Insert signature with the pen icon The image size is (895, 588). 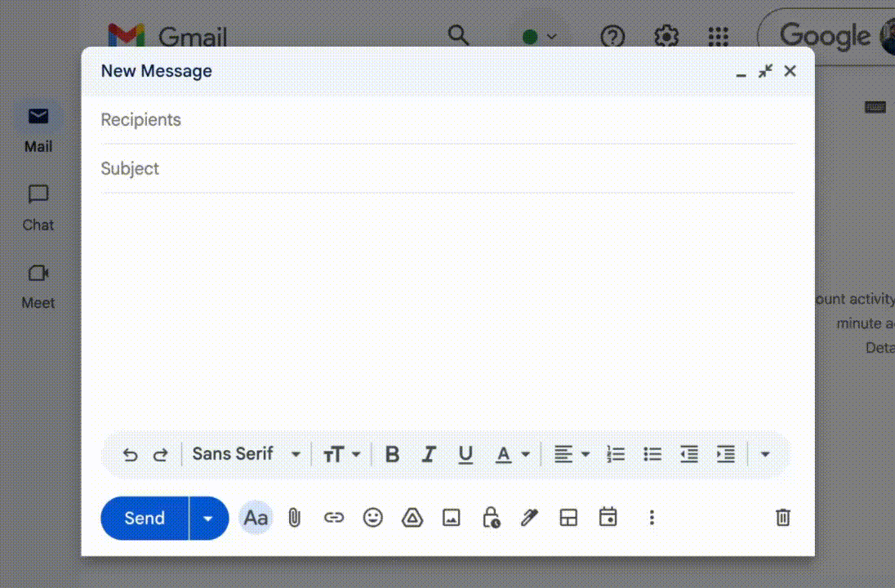[529, 518]
